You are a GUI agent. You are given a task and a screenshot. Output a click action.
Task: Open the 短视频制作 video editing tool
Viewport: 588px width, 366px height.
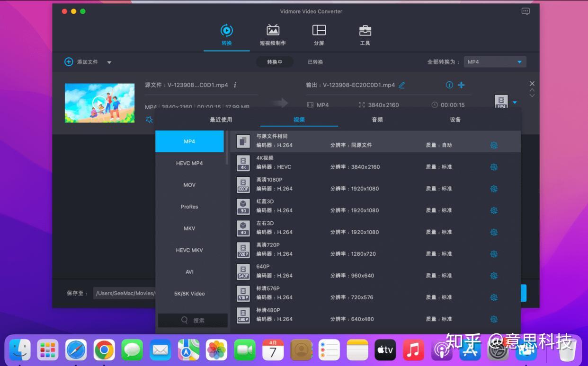click(273, 34)
